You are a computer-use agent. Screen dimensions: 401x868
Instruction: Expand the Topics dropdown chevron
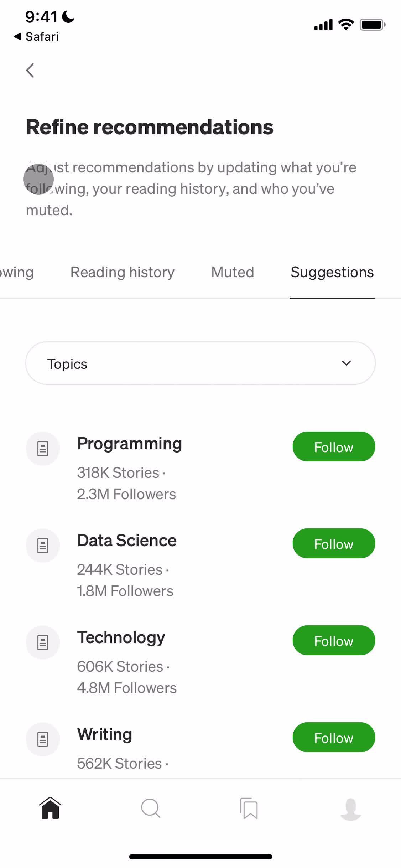(x=346, y=363)
